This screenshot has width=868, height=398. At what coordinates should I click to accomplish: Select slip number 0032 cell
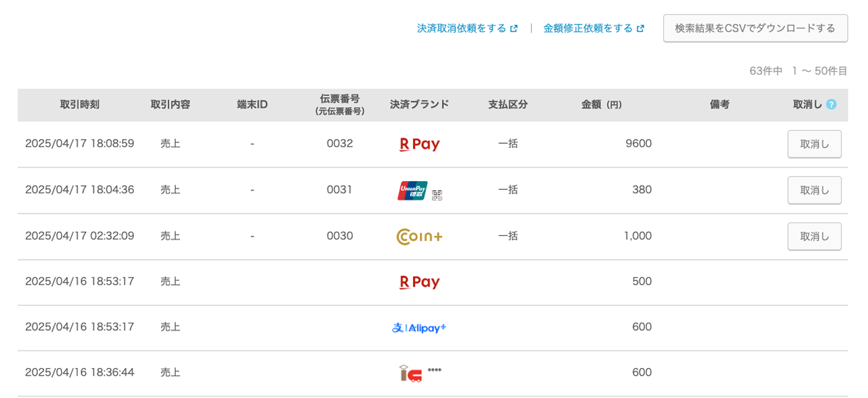tap(340, 144)
